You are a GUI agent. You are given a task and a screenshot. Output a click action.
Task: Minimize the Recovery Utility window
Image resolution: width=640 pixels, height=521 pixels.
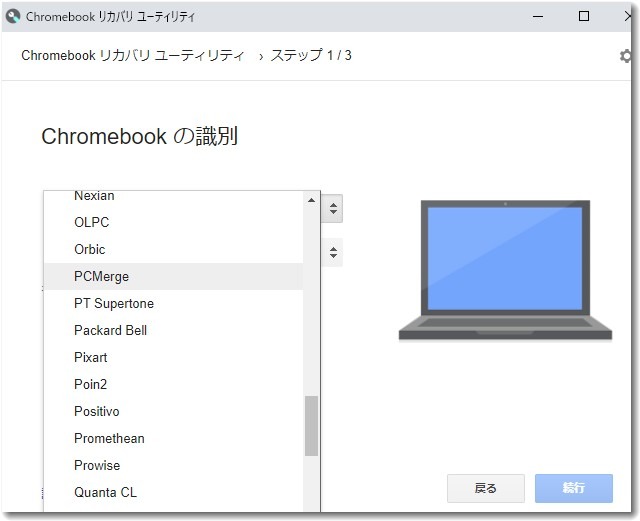[x=538, y=16]
